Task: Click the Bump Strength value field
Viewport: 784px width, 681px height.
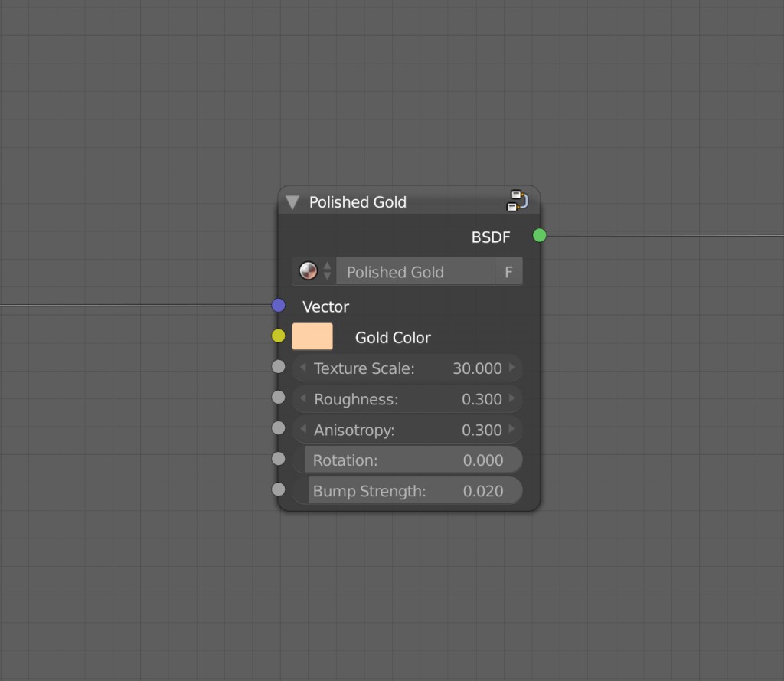Action: (413, 491)
